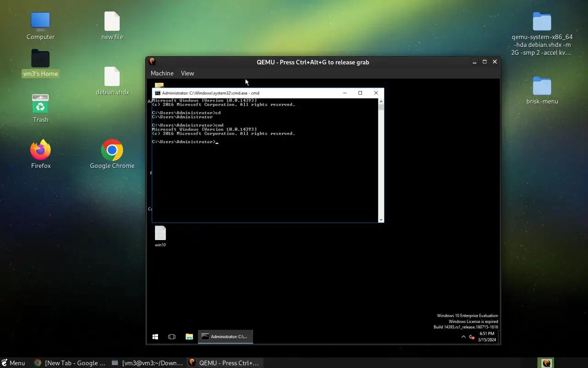Launch Google Chrome from the desktop
This screenshot has width=588, height=368.
coord(112,150)
